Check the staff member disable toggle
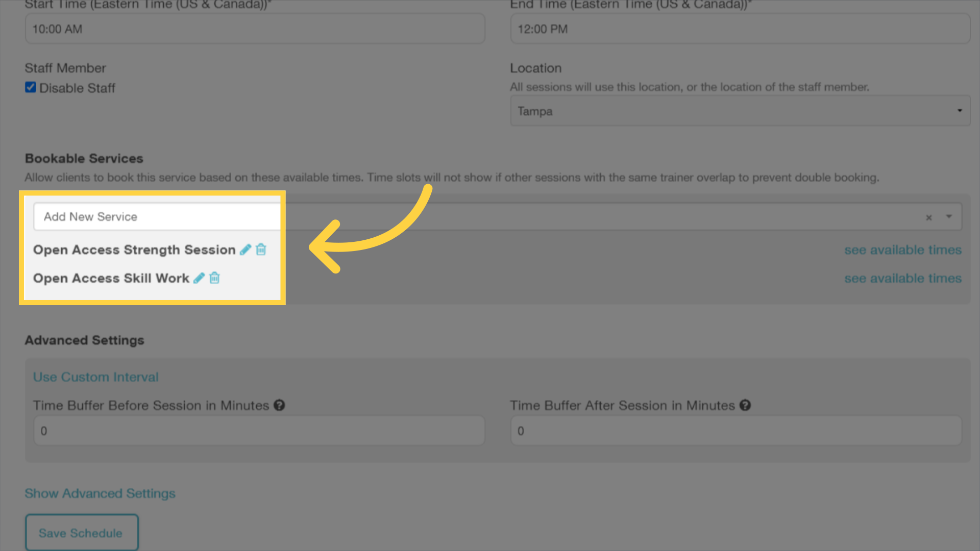980x551 pixels. 30,87
